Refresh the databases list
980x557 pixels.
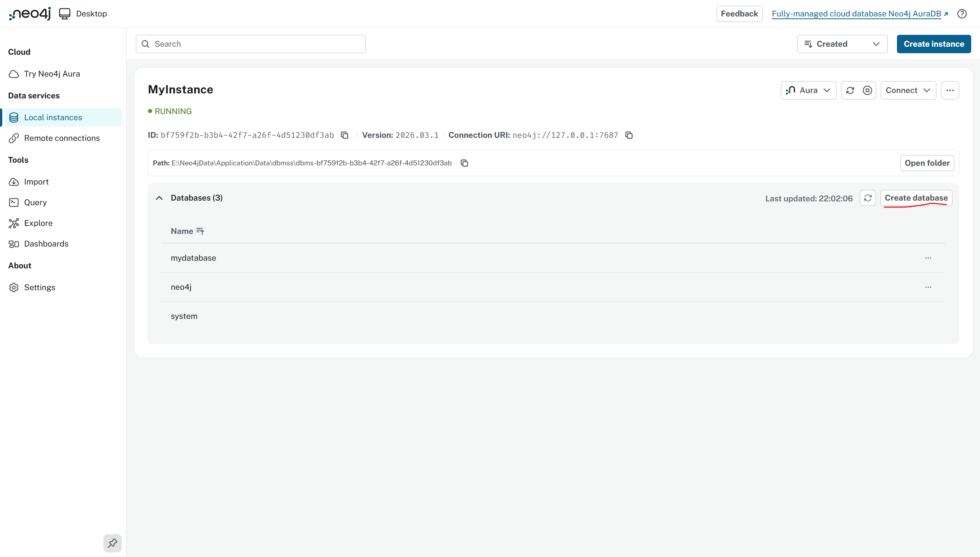868,198
